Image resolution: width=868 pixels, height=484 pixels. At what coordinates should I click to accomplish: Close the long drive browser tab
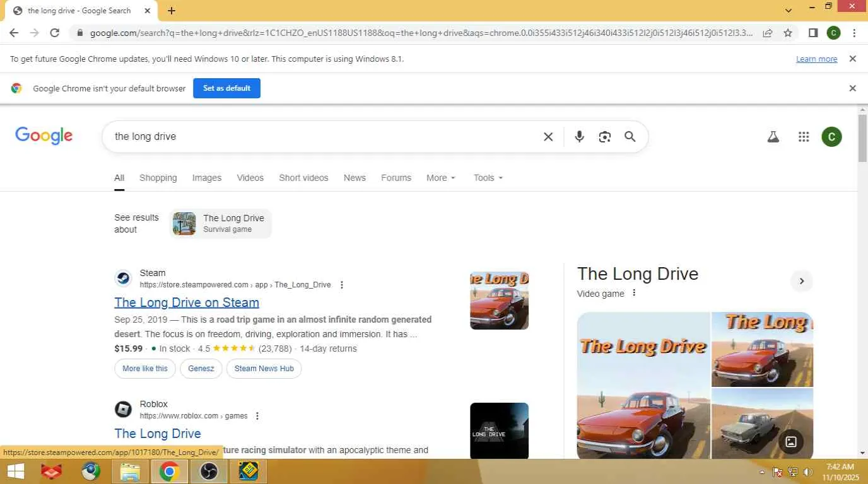tap(148, 11)
